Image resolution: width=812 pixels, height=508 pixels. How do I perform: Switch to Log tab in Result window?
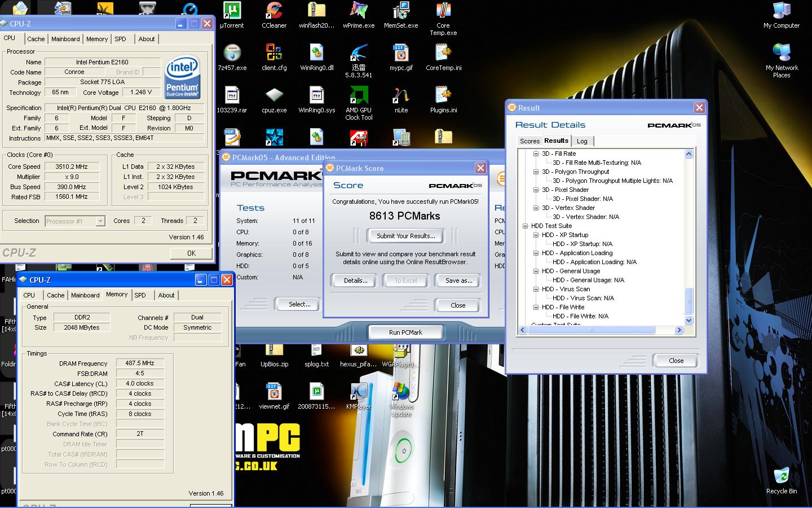582,141
